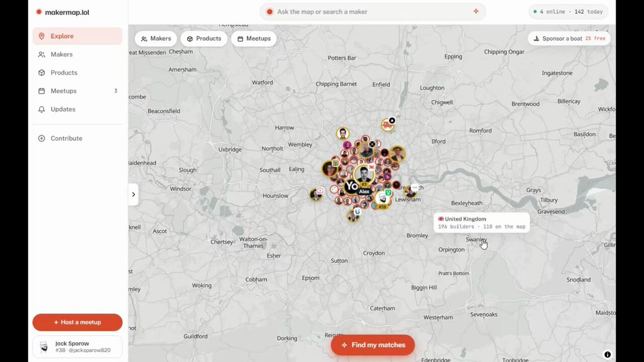Click the 'Romford' map label

[x=480, y=130]
